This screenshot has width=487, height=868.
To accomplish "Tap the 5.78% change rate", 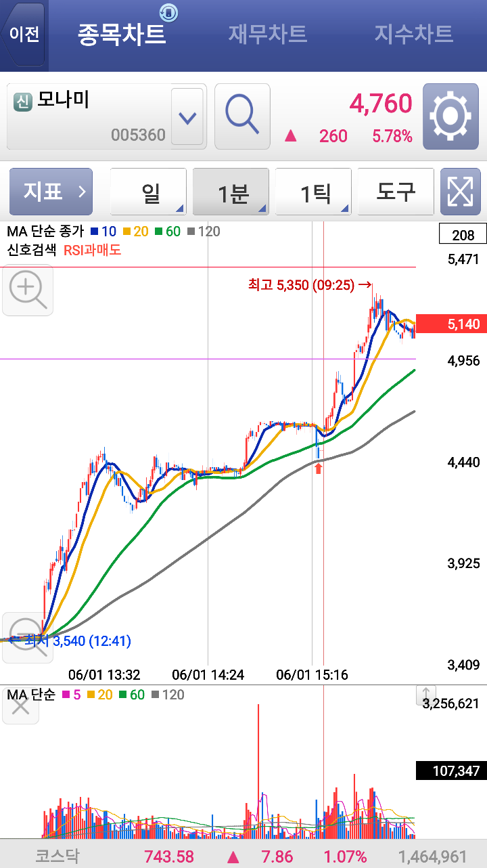I will point(392,136).
